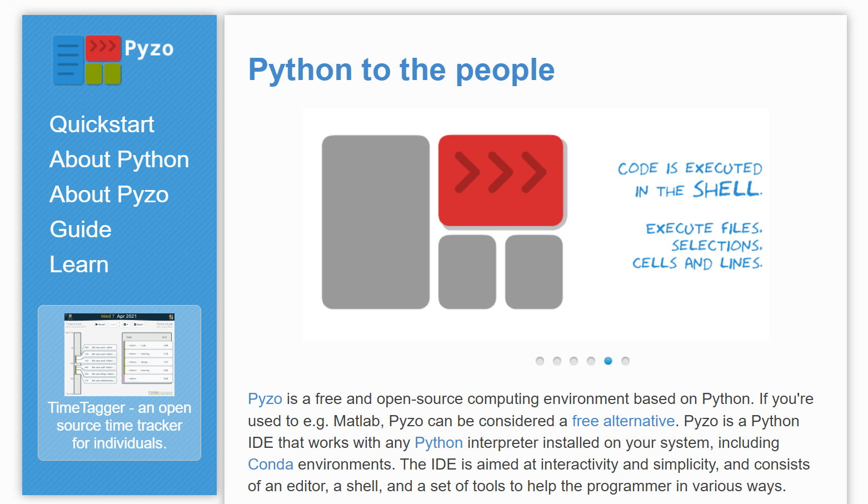
Task: Select the third carousel slide dot
Action: click(574, 361)
